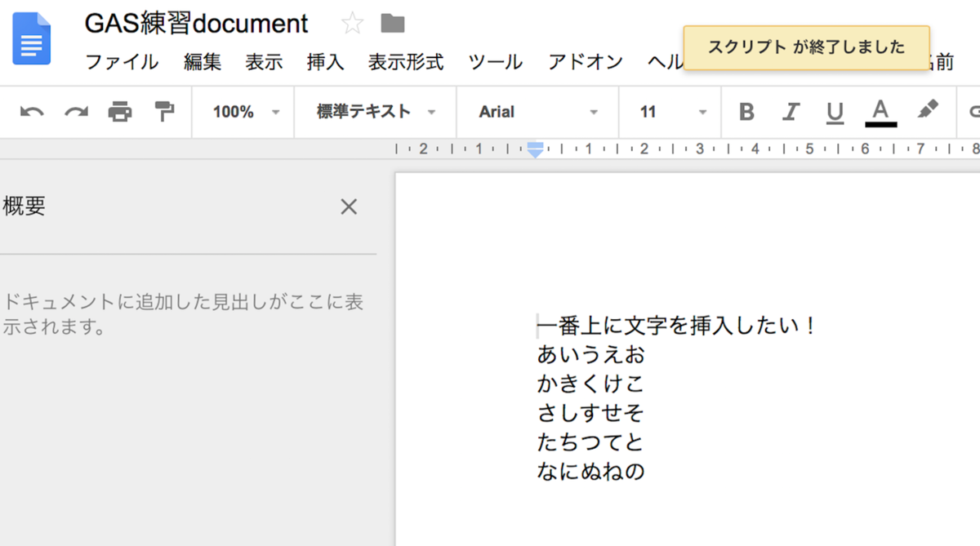Open the アドオン menu
Image resolution: width=980 pixels, height=546 pixels.
[x=586, y=62]
